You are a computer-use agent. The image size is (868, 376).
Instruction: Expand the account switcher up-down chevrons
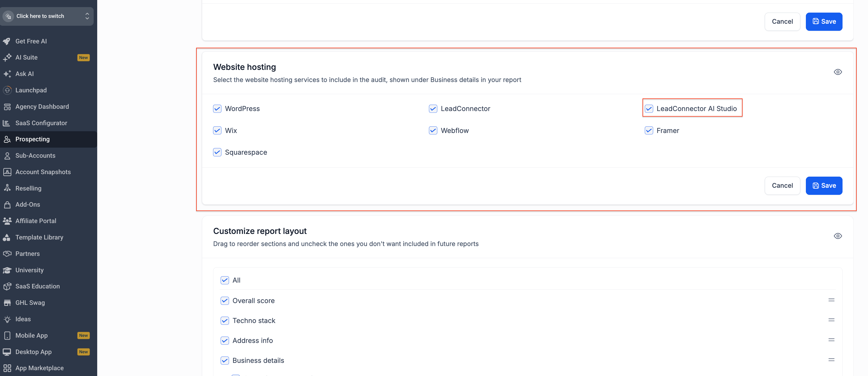pos(87,16)
